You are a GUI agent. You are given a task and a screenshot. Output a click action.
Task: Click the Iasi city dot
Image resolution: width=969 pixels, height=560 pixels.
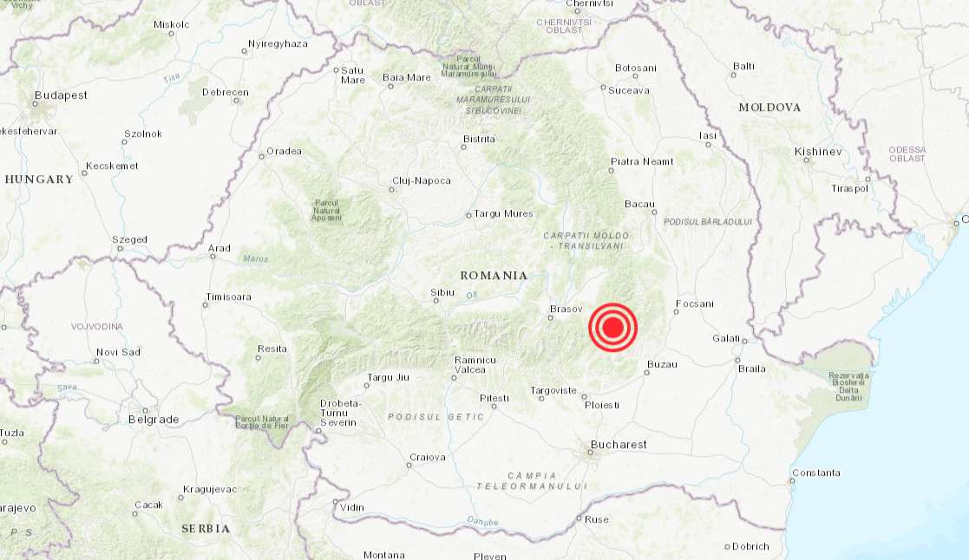[x=708, y=145]
